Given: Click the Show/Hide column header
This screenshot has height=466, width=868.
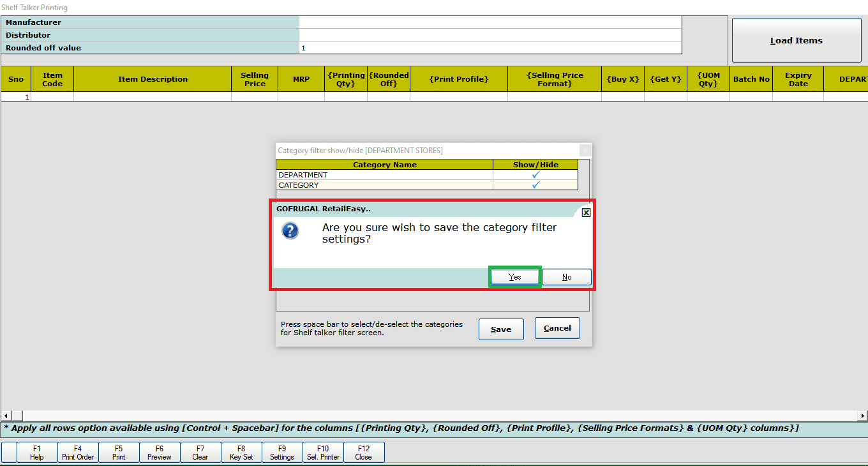Looking at the screenshot, I should (535, 165).
